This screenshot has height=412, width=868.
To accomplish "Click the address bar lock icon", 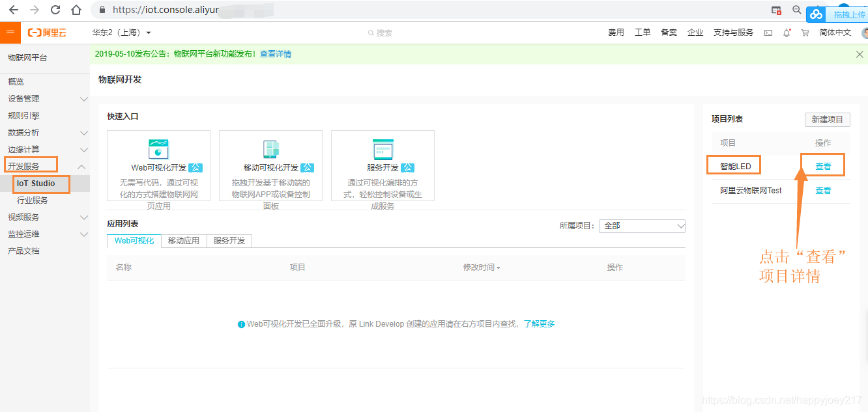I will point(102,10).
